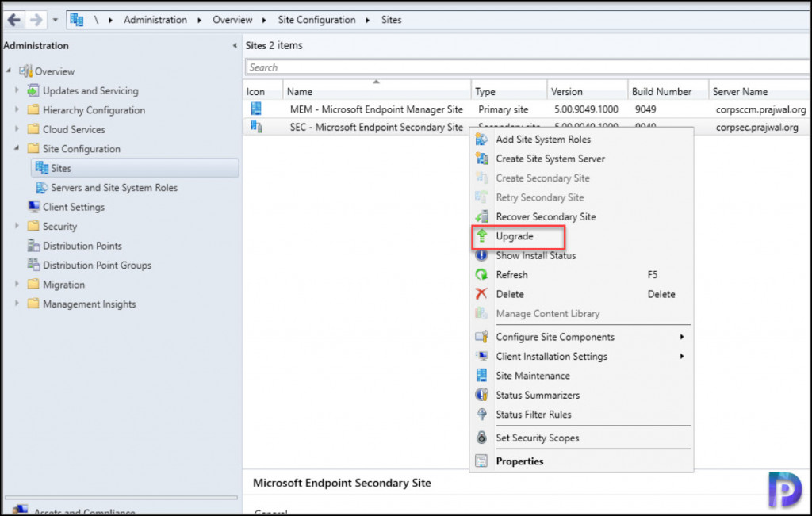Click the Overview node icon in tree
812x516 pixels.
pyautogui.click(x=25, y=71)
